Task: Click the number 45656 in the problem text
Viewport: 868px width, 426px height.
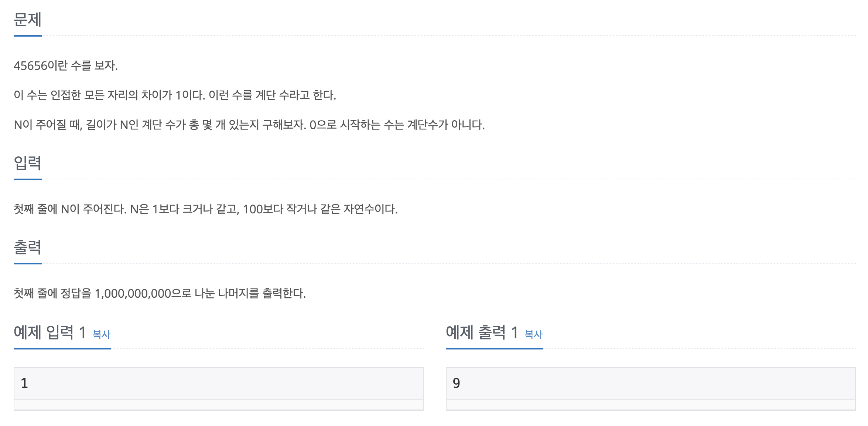Action: 31,66
